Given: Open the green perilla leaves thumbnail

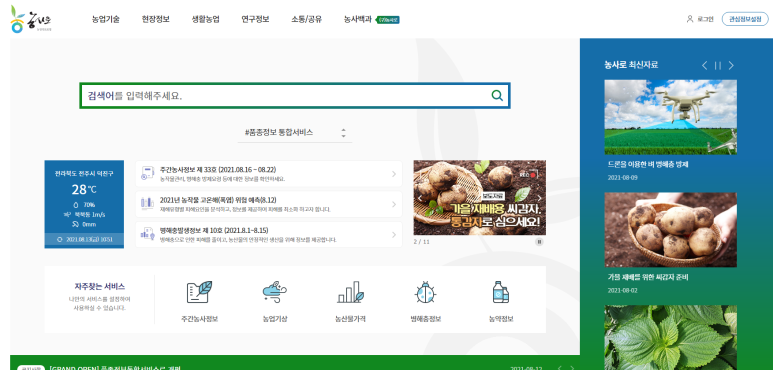Looking at the screenshot, I should tap(670, 337).
